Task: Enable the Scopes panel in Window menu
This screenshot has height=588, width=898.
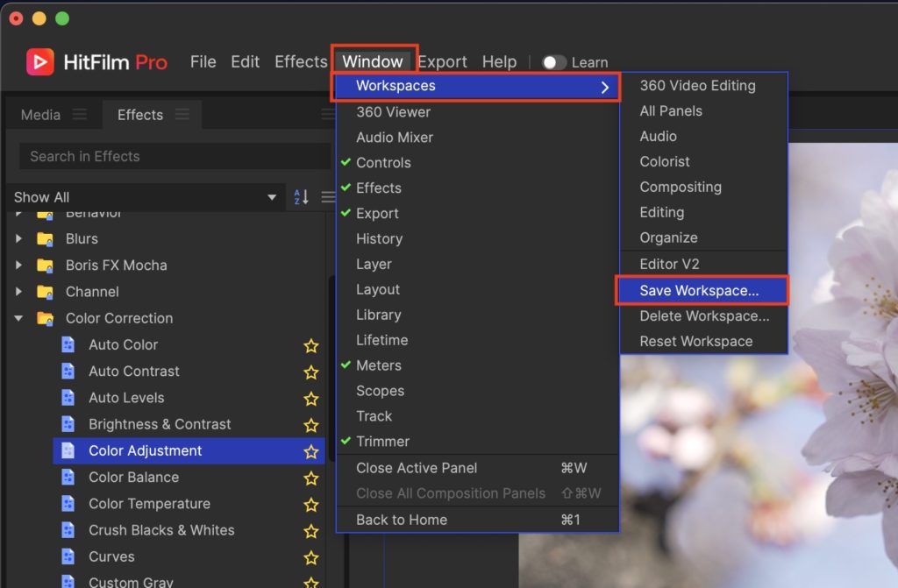Action: (x=478, y=391)
